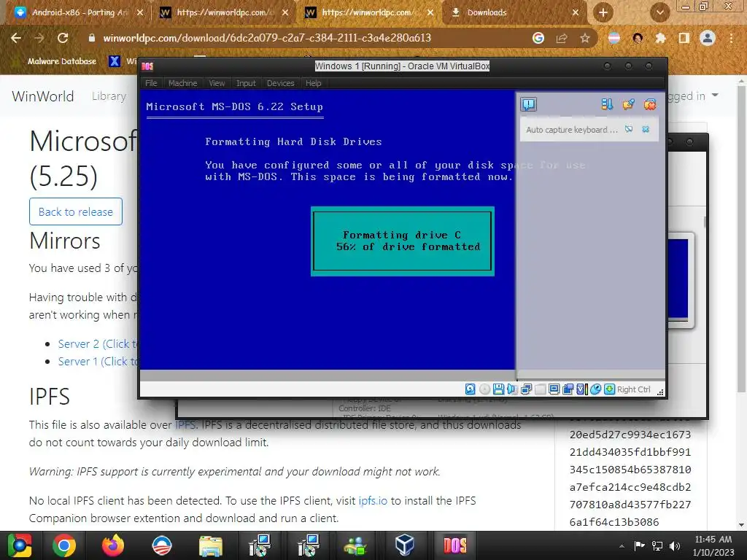Open the Chrome profile avatar
747x560 pixels.
[708, 38]
